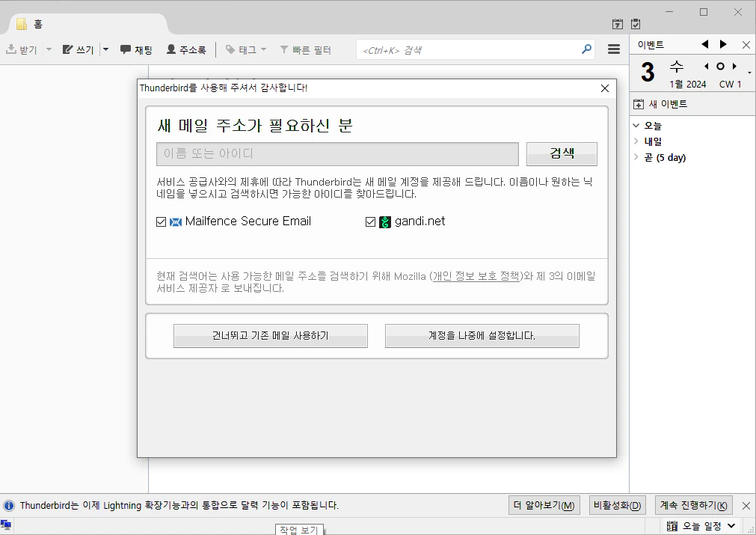Uncheck Mailfence Secure Email checkbox
The width and height of the screenshot is (756, 535).
pyautogui.click(x=161, y=222)
